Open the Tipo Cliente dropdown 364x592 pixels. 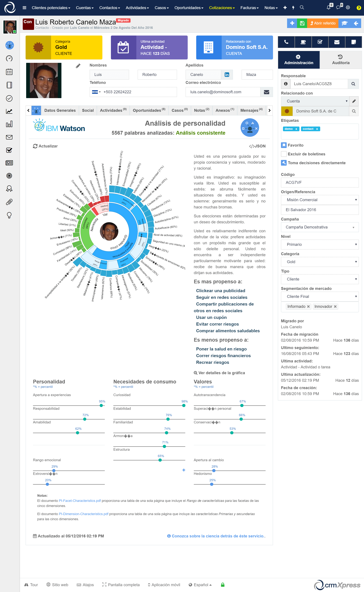pyautogui.click(x=320, y=279)
